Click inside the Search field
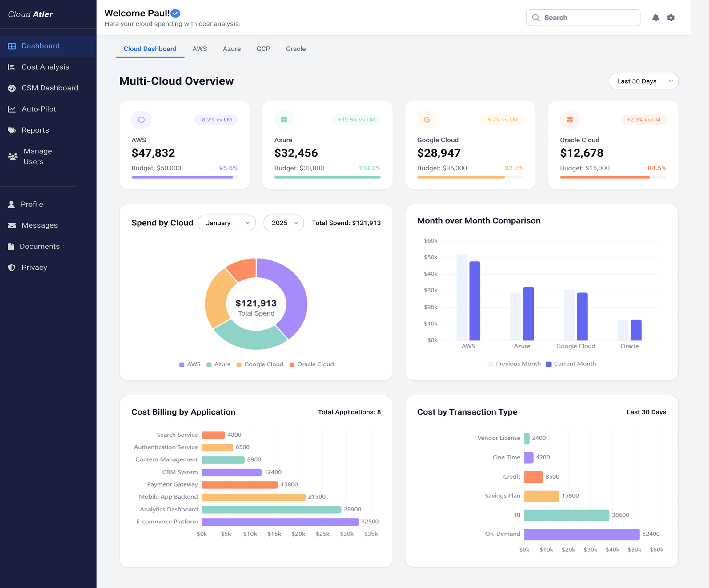Viewport: 709px width, 588px height. click(x=583, y=17)
